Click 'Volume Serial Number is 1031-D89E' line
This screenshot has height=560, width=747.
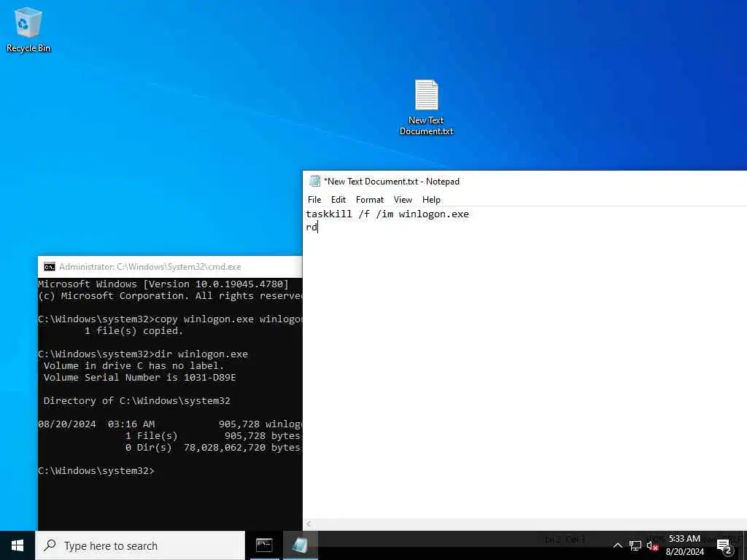139,378
